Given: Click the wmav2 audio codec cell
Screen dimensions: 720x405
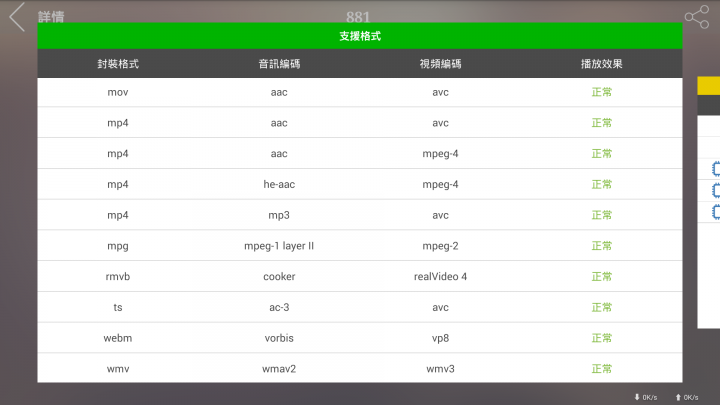Looking at the screenshot, I should 279,369.
